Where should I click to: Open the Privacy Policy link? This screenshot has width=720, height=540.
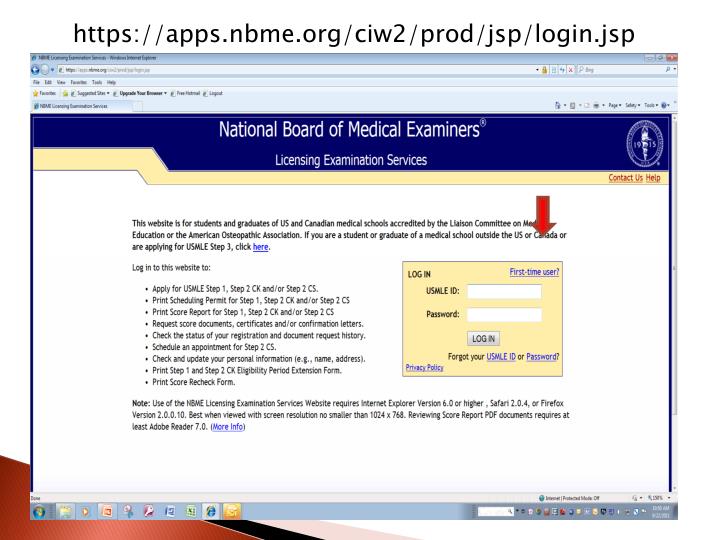click(x=424, y=367)
